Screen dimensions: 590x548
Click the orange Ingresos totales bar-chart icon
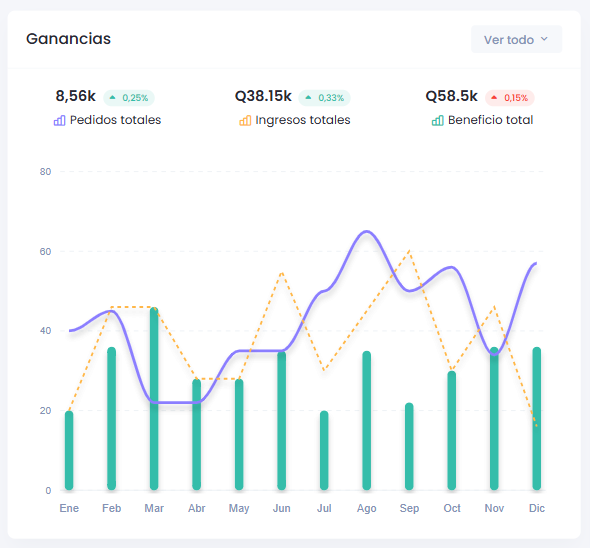point(245,120)
